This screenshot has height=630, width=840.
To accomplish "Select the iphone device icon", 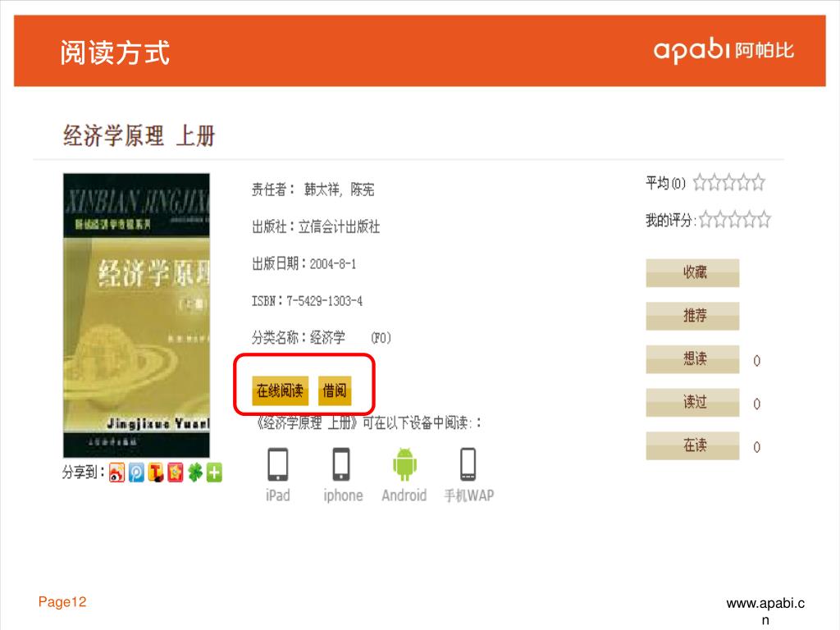I will [342, 464].
